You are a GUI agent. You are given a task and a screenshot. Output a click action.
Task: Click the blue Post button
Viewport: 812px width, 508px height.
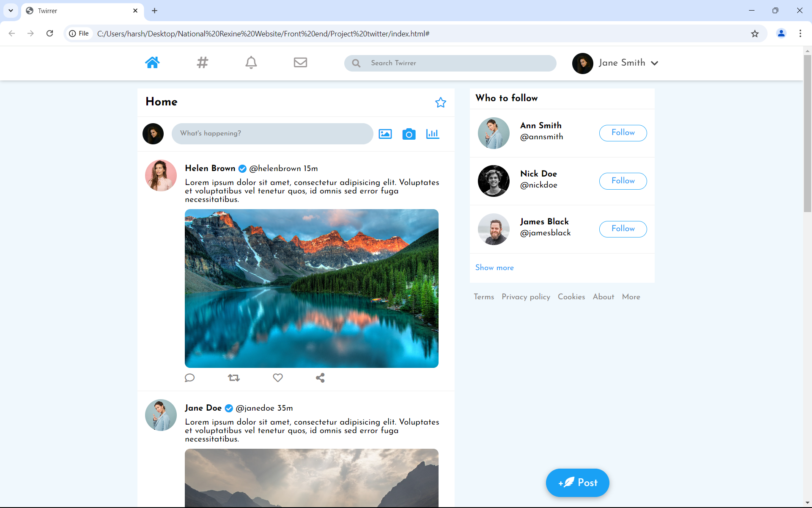578,483
